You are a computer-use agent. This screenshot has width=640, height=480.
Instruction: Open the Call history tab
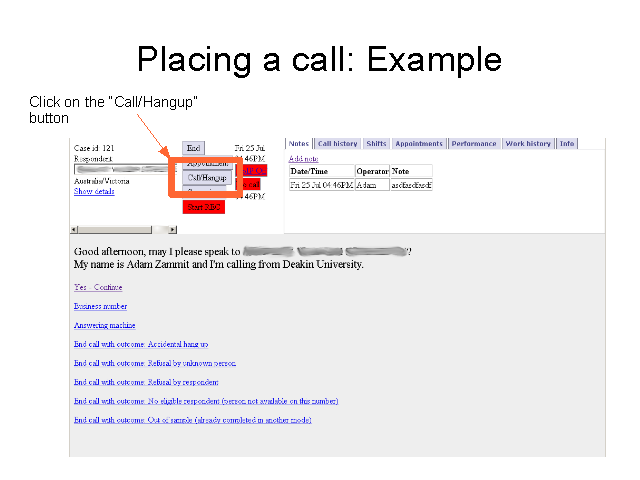click(338, 144)
